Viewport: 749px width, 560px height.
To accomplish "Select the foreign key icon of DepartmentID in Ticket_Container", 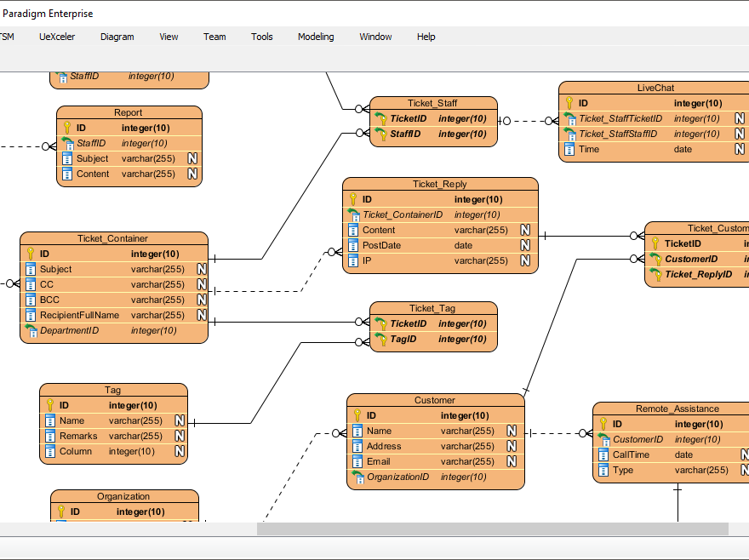I will [x=31, y=330].
